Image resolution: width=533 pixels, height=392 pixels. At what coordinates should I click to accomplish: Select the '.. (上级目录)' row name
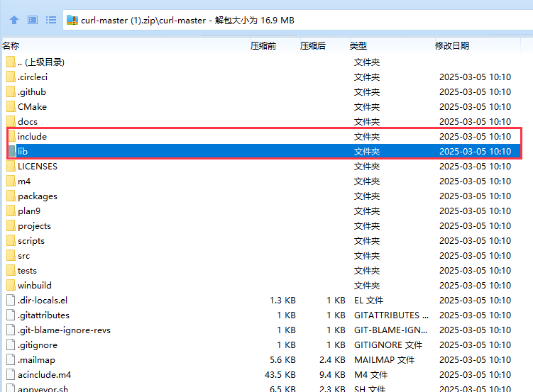tap(41, 62)
